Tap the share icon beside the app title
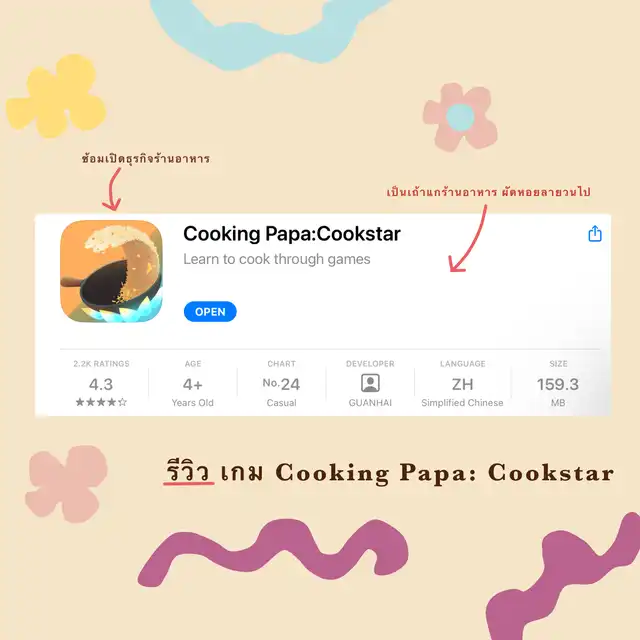This screenshot has width=640, height=640. click(x=595, y=233)
